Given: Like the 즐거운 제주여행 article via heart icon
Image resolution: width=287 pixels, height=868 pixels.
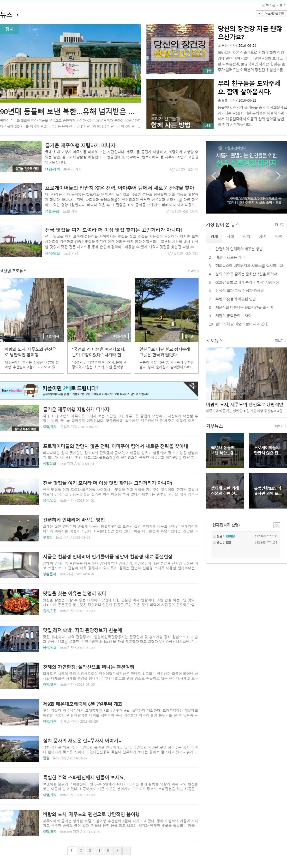Looking at the screenshot, I should pos(172,169).
